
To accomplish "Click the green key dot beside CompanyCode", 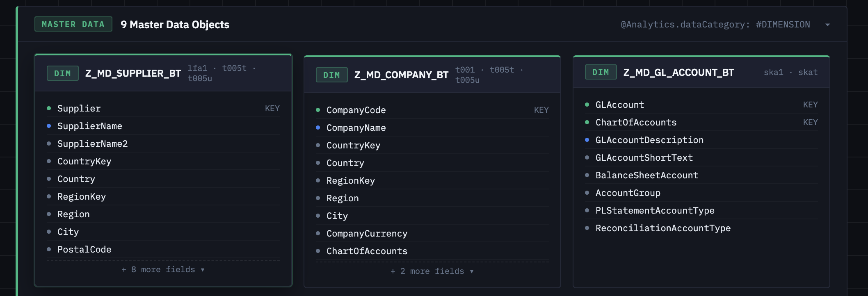I will (x=317, y=110).
